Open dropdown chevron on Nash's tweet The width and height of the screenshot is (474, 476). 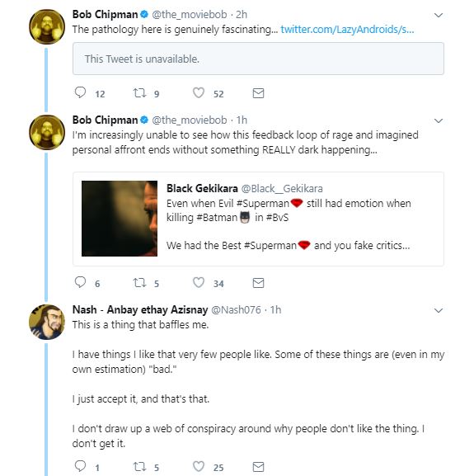click(x=439, y=310)
